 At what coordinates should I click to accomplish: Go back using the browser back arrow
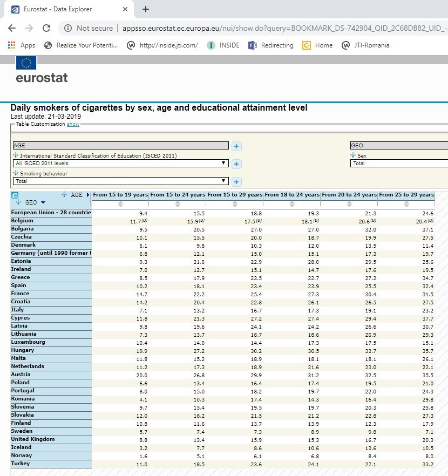pyautogui.click(x=12, y=28)
